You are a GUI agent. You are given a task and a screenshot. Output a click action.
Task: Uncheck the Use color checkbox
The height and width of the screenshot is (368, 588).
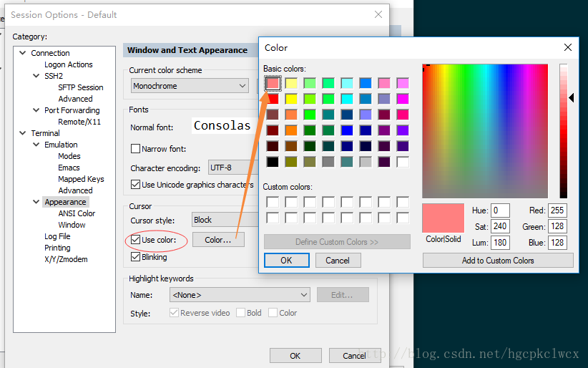coord(135,240)
